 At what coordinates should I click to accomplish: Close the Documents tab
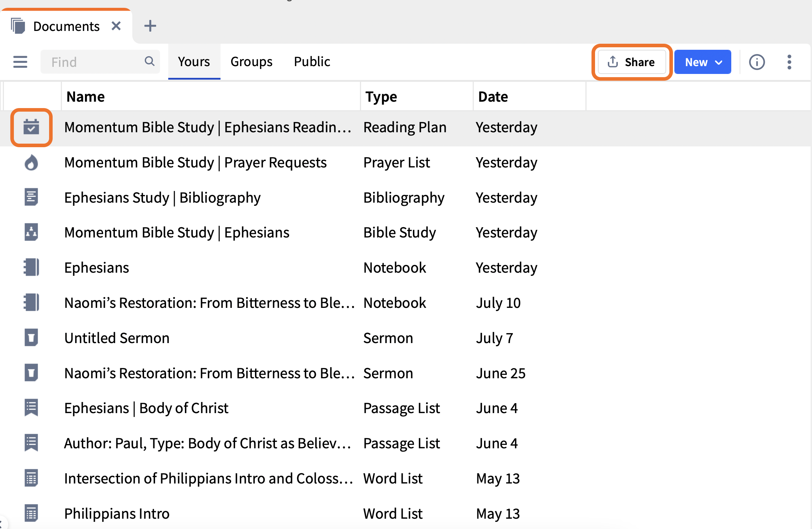(116, 26)
